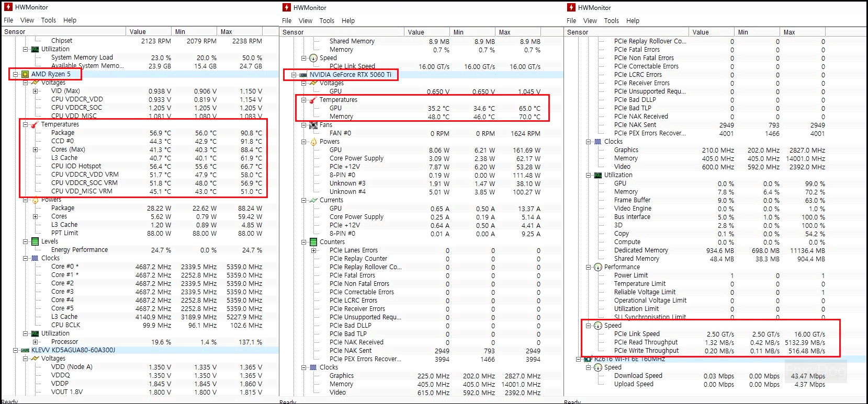This screenshot has height=404, width=868.
Task: Click the Speed gauge icon in middle window
Action: point(313,58)
